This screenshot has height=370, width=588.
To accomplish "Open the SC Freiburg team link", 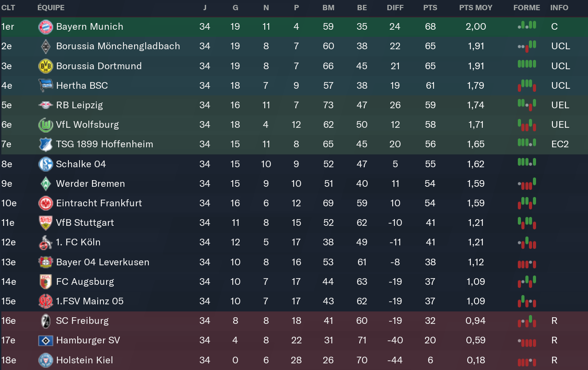I will (x=82, y=321).
